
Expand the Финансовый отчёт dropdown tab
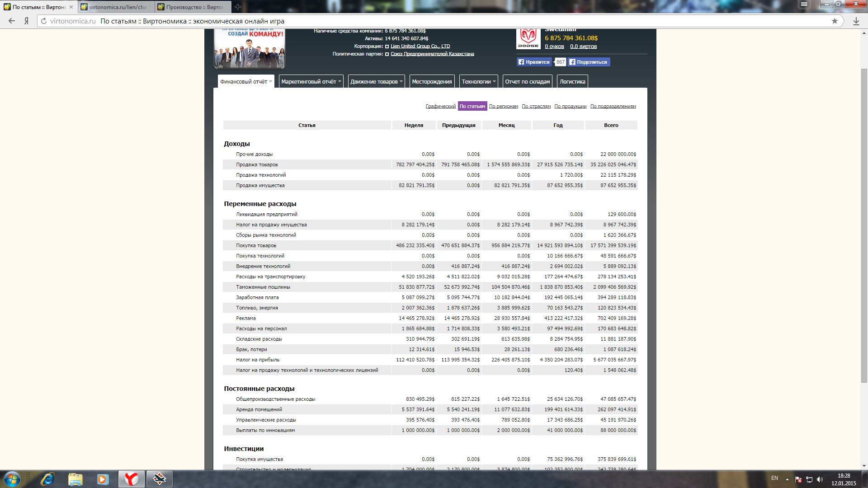[246, 82]
